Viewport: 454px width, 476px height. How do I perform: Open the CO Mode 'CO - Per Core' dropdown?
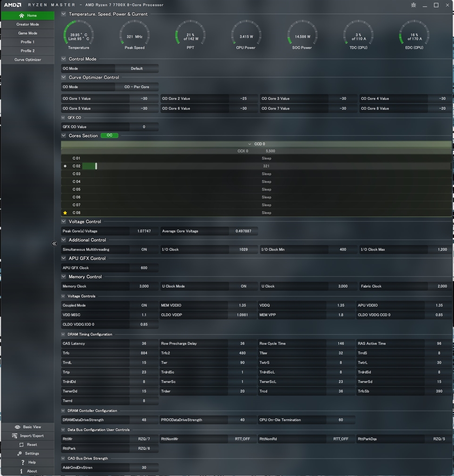pos(137,87)
